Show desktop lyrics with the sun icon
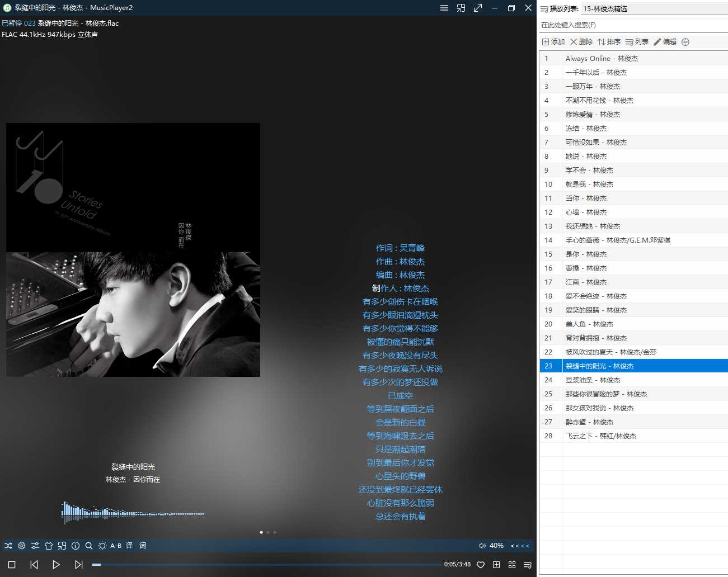Image resolution: width=728 pixels, height=577 pixels. coord(102,546)
